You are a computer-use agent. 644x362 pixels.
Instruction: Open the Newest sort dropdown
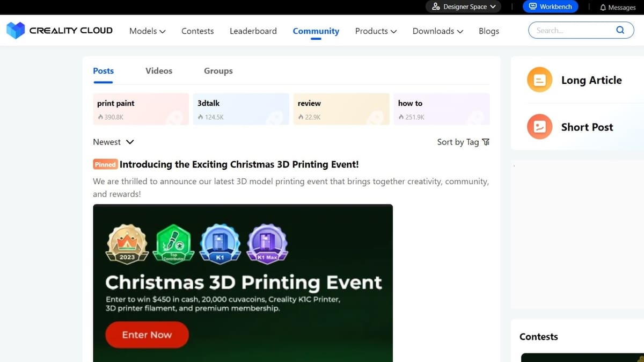coord(113,142)
